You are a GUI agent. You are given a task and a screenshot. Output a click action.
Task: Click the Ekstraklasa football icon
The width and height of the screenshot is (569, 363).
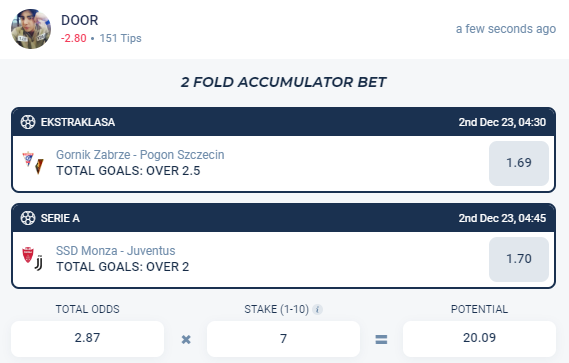click(x=28, y=122)
